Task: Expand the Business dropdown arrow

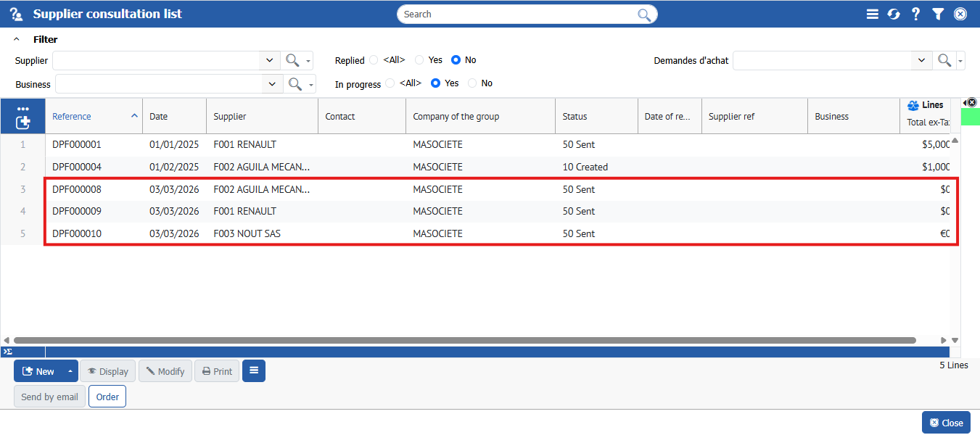Action: tap(272, 84)
